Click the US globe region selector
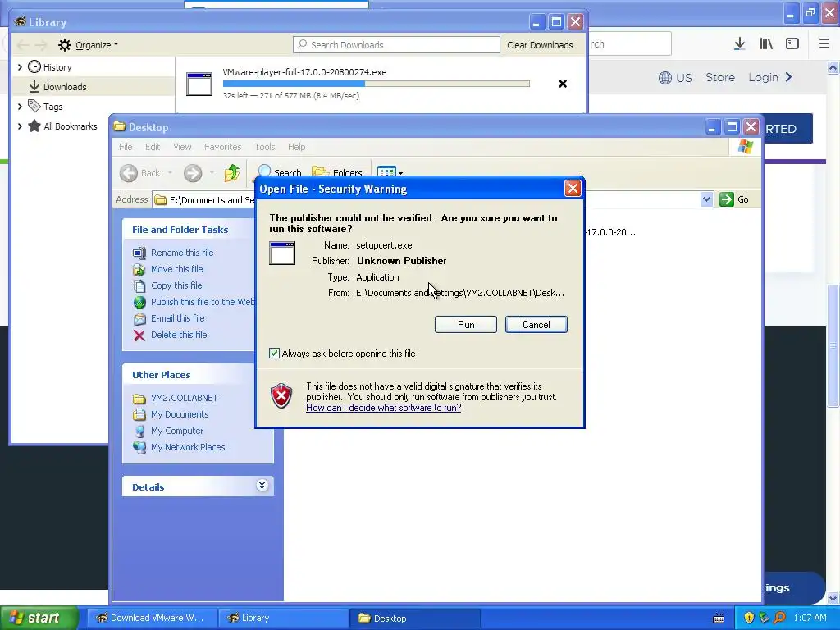Viewport: 840px width, 630px height. pos(675,78)
